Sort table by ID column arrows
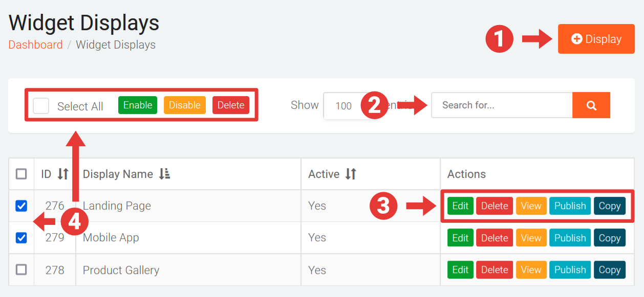The image size is (644, 297). [x=63, y=174]
